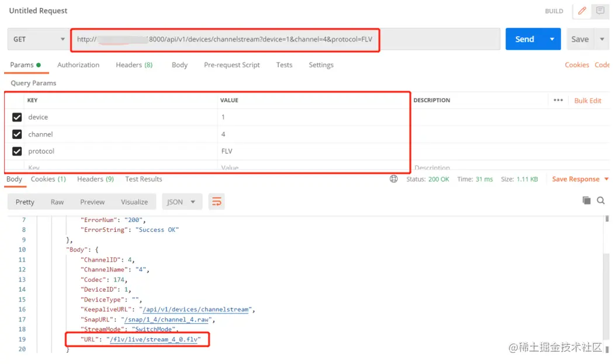Click the Untitled Request title
The image size is (613, 364).
(x=38, y=11)
